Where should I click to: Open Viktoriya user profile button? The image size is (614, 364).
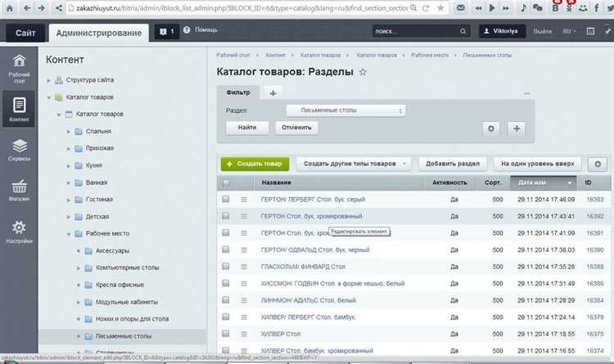pyautogui.click(x=502, y=31)
